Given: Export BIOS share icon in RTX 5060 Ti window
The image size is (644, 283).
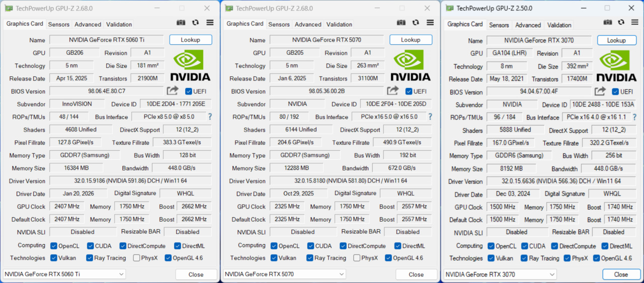Looking at the screenshot, I should coord(173,90).
